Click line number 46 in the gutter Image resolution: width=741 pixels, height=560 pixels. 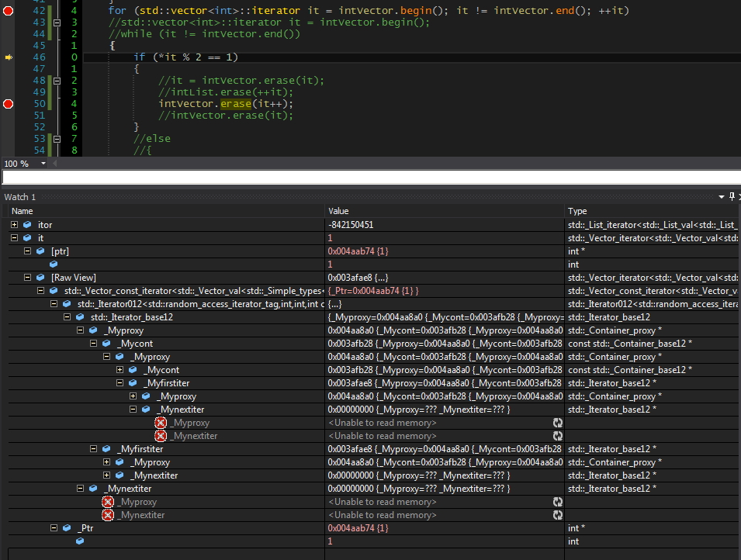40,57
